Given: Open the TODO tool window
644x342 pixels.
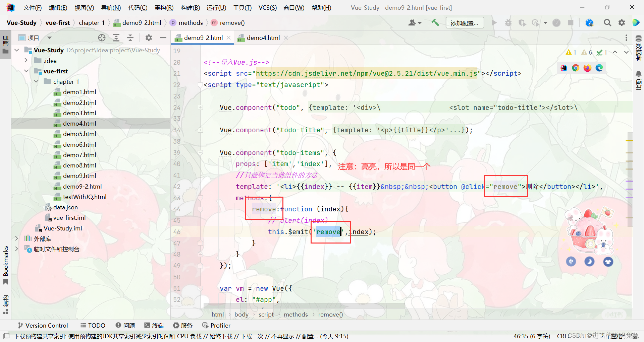Looking at the screenshot, I should [x=93, y=325].
